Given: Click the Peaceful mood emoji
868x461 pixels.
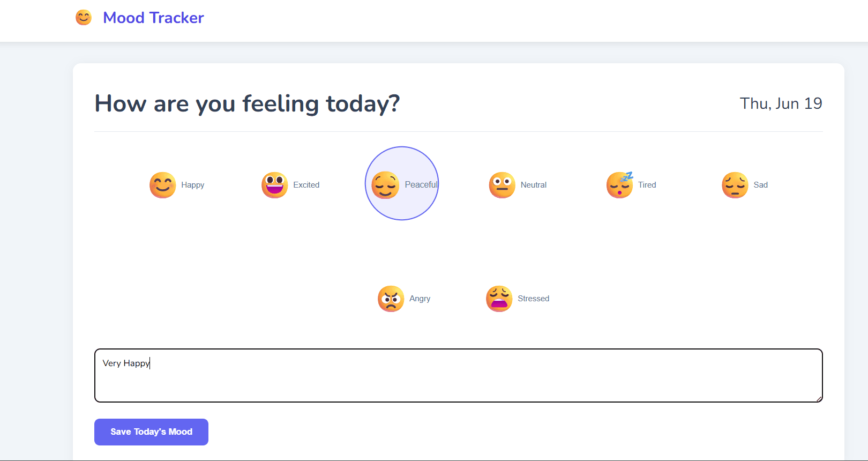Looking at the screenshot, I should click(x=385, y=184).
